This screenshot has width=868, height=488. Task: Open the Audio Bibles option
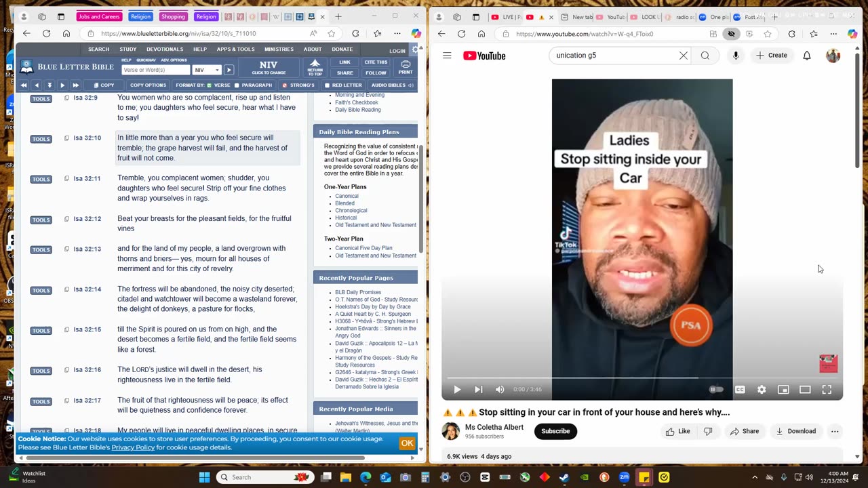(391, 85)
